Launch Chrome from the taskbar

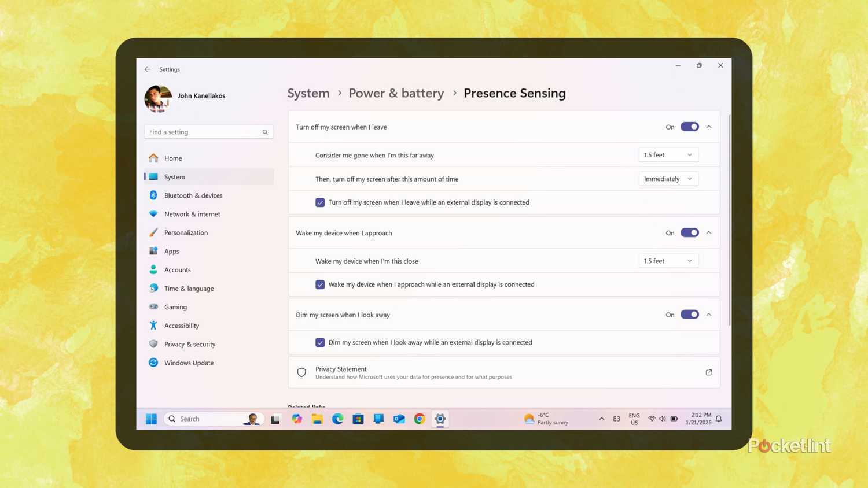point(420,419)
